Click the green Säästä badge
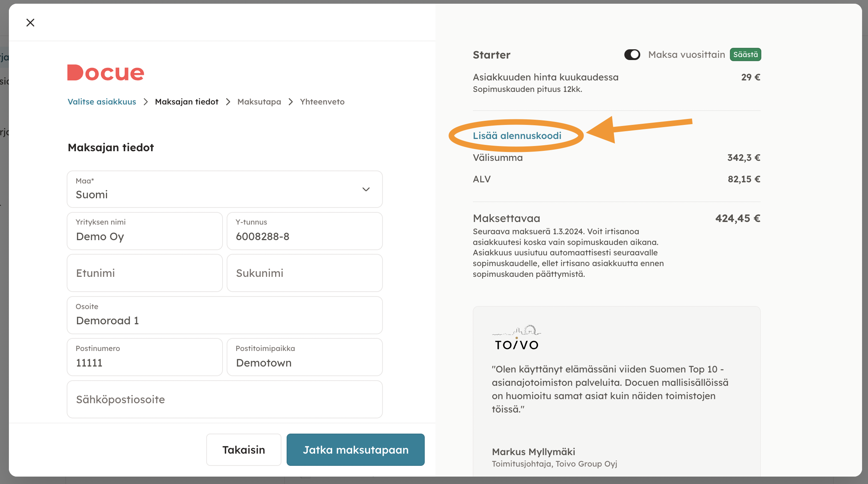Image resolution: width=868 pixels, height=484 pixels. click(x=745, y=54)
